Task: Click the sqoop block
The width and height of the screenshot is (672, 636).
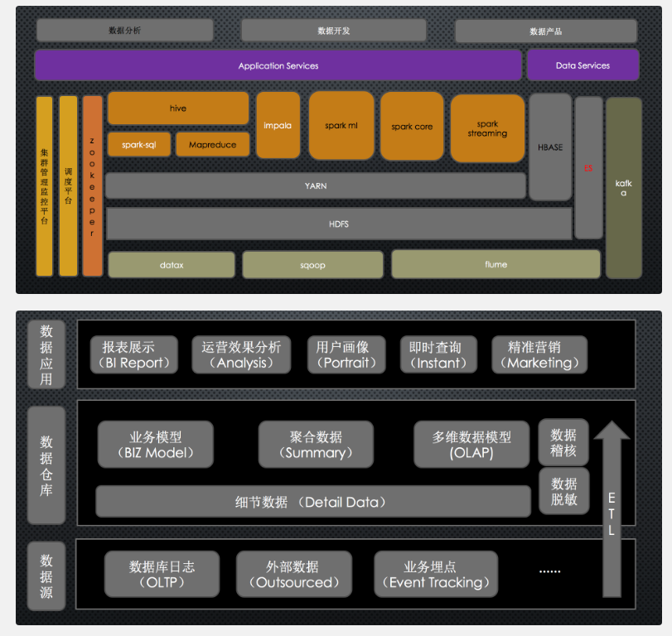Action: pyautogui.click(x=312, y=265)
